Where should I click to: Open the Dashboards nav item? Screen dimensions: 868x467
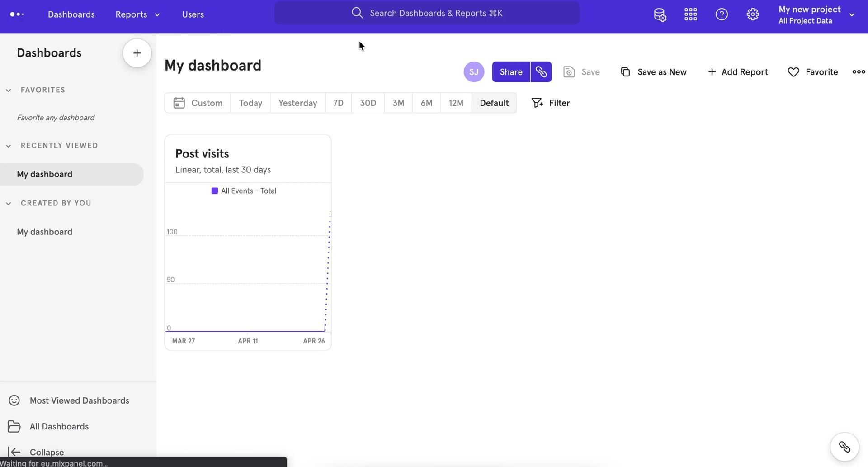[x=71, y=14]
